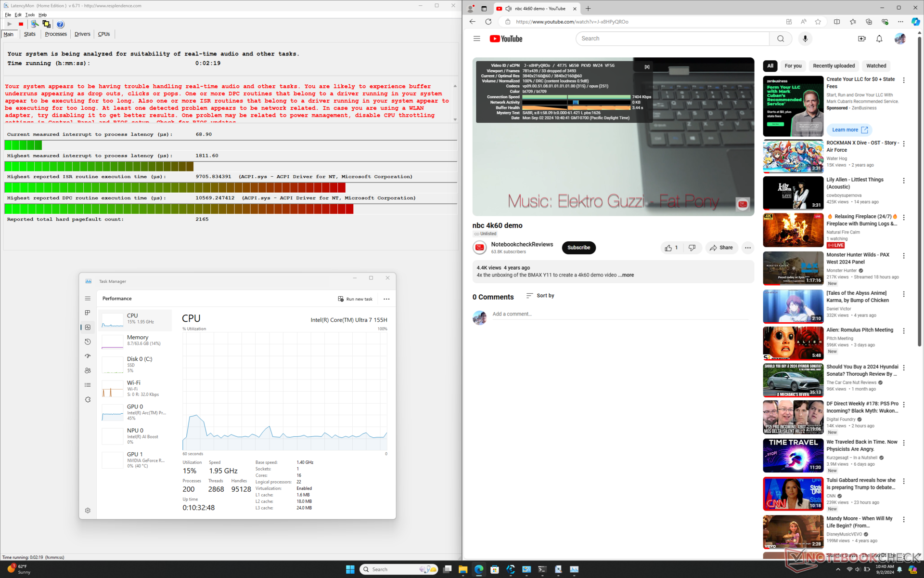Click the YouTube Create video icon
This screenshot has width=924, height=578.
[861, 39]
